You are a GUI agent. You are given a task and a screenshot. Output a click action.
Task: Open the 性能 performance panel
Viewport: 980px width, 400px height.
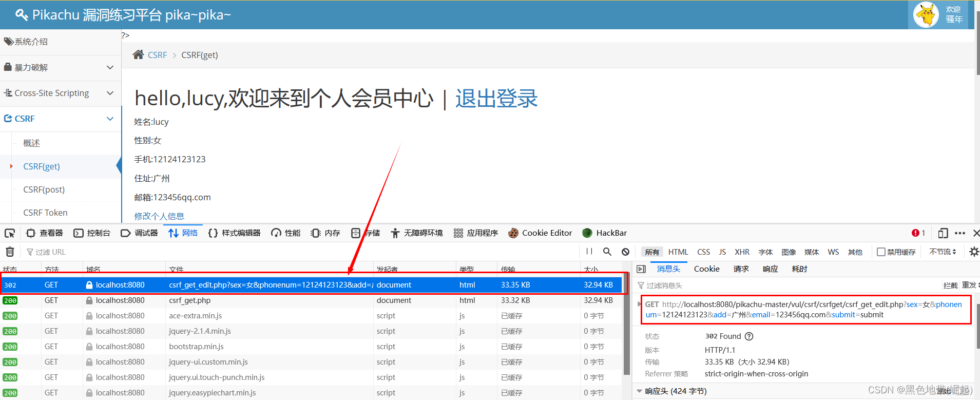286,233
